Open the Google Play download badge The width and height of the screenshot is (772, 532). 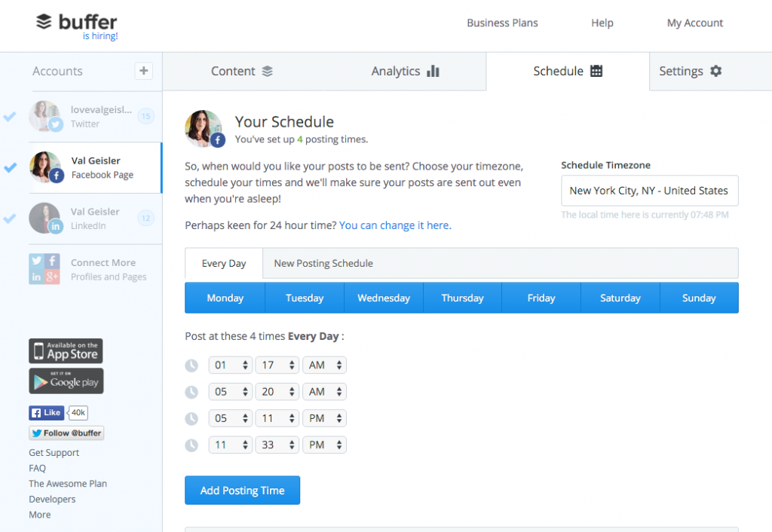(x=66, y=381)
